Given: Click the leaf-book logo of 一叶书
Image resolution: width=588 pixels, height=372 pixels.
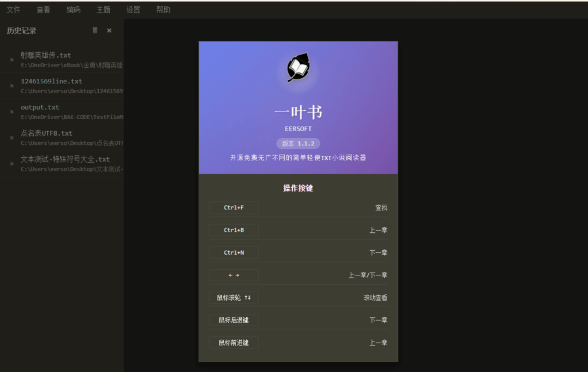Looking at the screenshot, I should (297, 68).
